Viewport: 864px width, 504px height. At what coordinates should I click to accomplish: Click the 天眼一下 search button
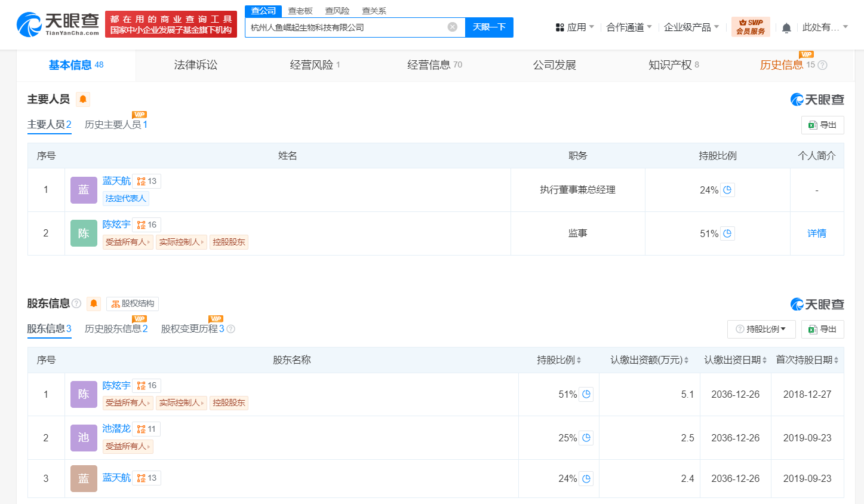(x=489, y=27)
